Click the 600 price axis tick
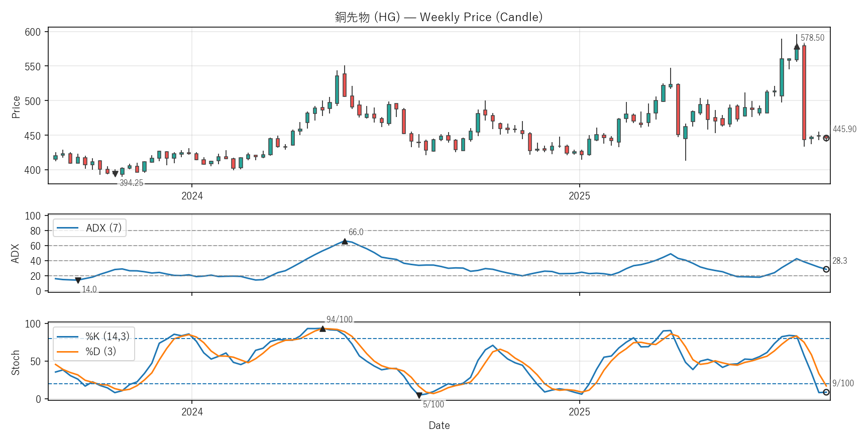 (x=33, y=32)
